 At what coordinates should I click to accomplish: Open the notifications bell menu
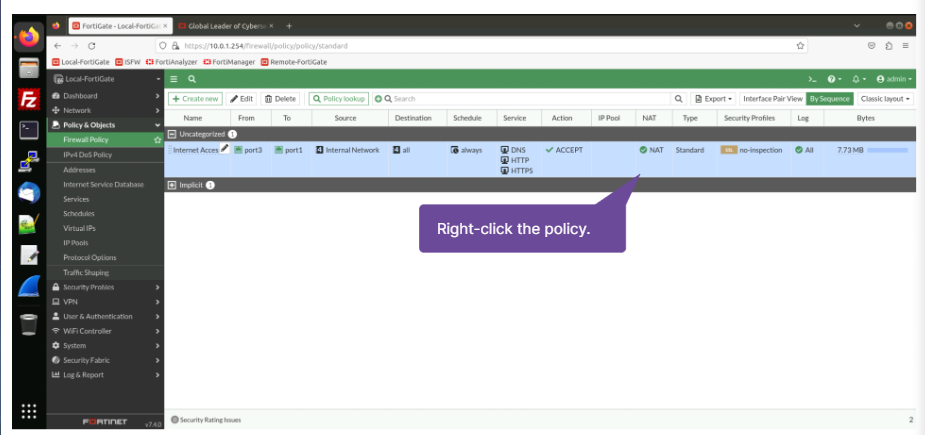(858, 79)
